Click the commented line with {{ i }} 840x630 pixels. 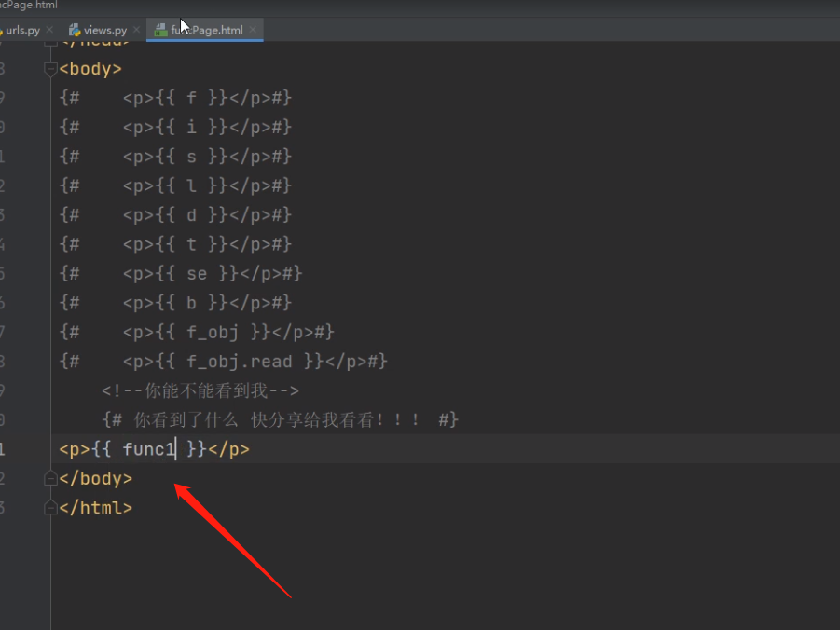tap(175, 128)
